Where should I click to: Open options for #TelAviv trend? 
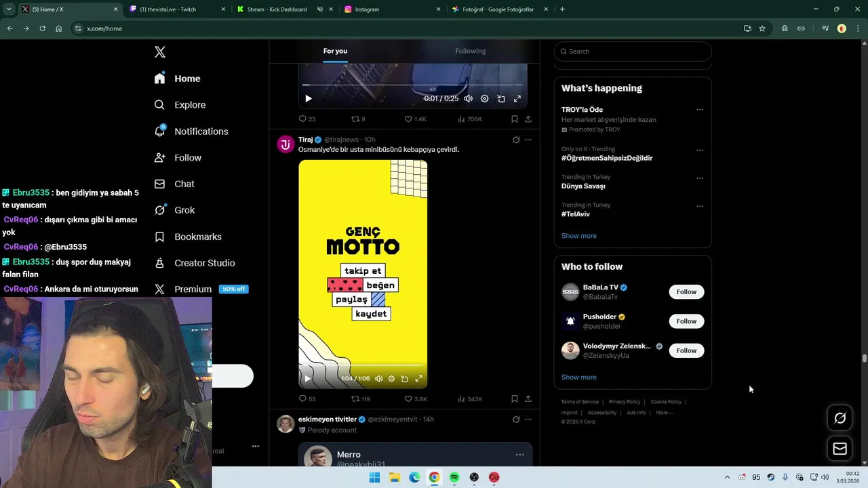point(700,206)
